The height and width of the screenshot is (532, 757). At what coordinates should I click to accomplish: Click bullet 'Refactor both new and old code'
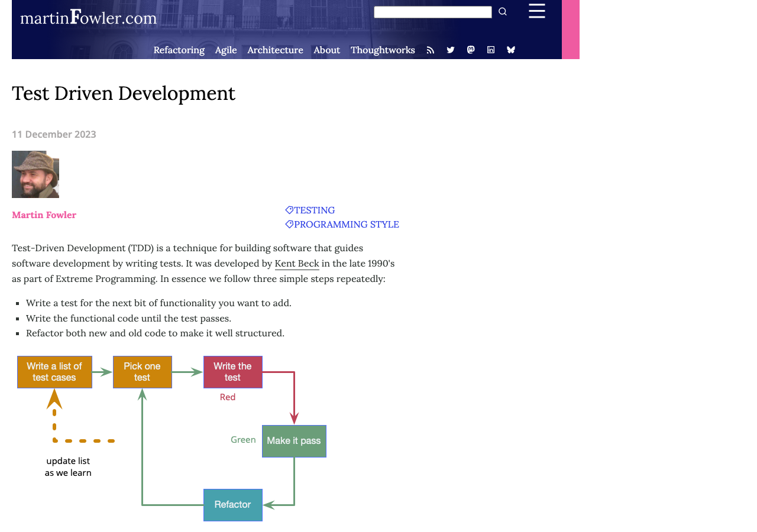click(155, 333)
